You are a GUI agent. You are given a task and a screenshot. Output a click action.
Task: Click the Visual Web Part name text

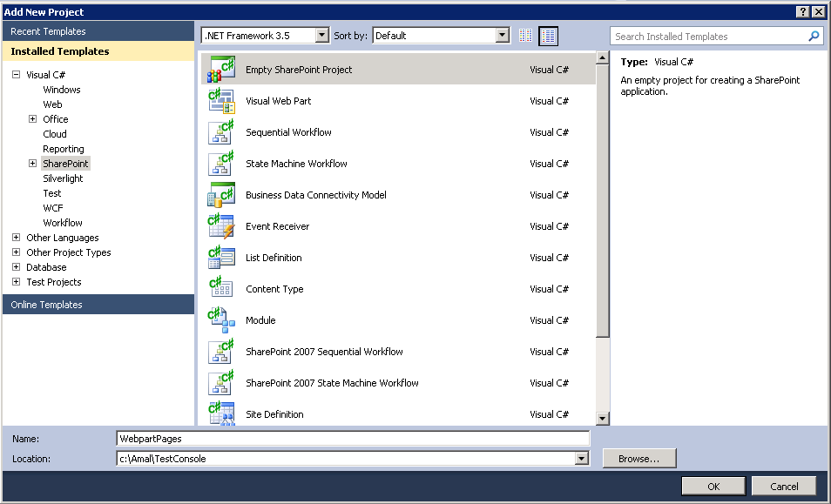point(278,101)
